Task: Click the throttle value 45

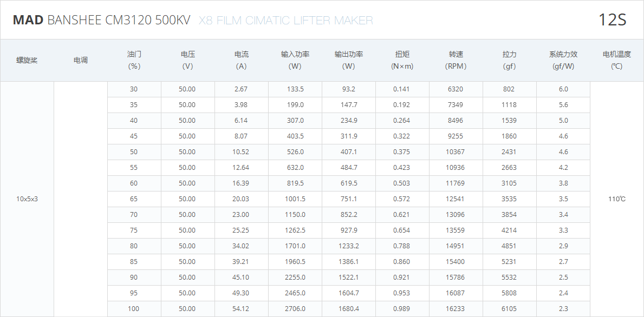Action: coord(134,136)
